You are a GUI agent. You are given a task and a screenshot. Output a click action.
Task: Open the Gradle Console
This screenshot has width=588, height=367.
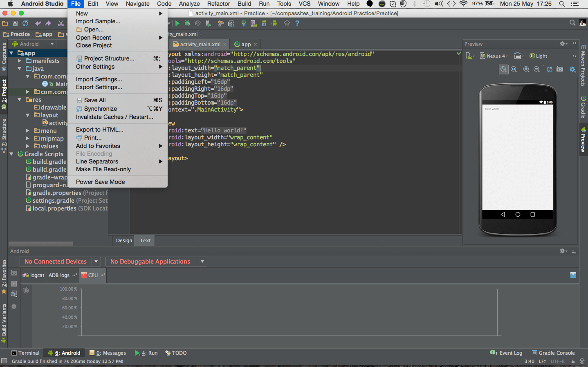tap(553, 353)
